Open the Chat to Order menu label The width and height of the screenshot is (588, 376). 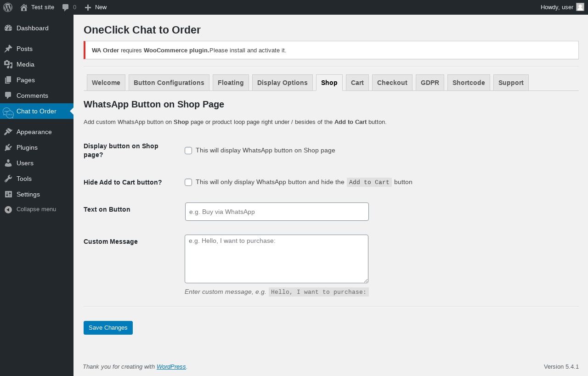click(36, 111)
